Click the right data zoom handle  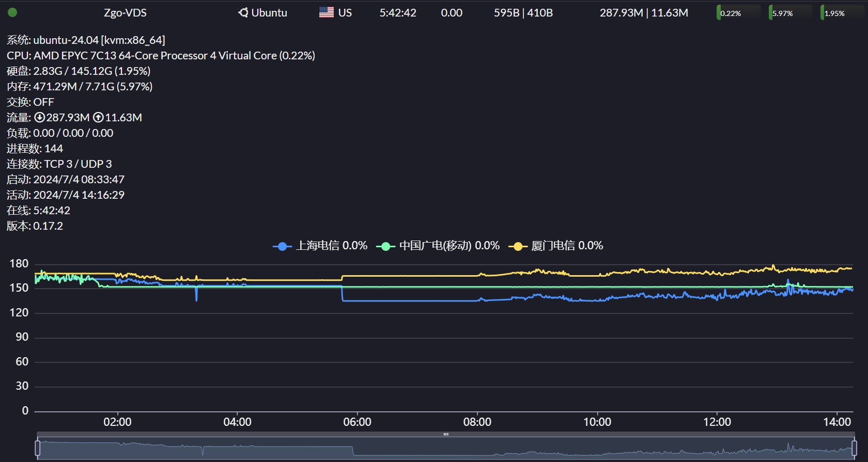[x=854, y=448]
